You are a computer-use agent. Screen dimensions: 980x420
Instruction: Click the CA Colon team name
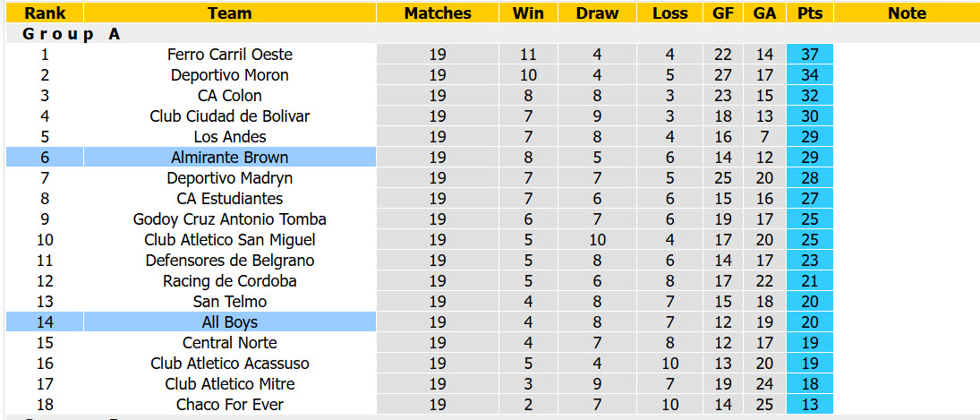click(x=230, y=96)
